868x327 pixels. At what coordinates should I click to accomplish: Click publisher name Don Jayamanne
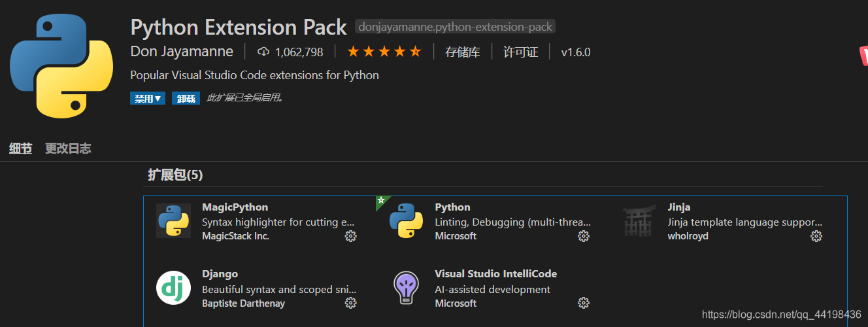[x=182, y=51]
